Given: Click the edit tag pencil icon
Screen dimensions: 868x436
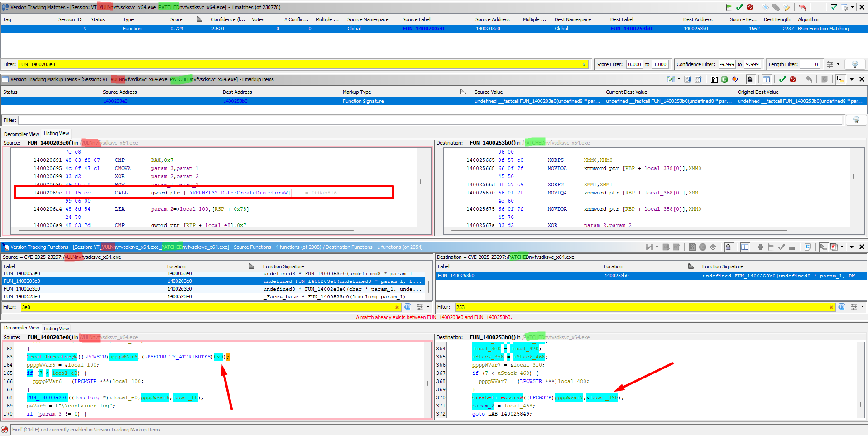Looking at the screenshot, I should (786, 7).
